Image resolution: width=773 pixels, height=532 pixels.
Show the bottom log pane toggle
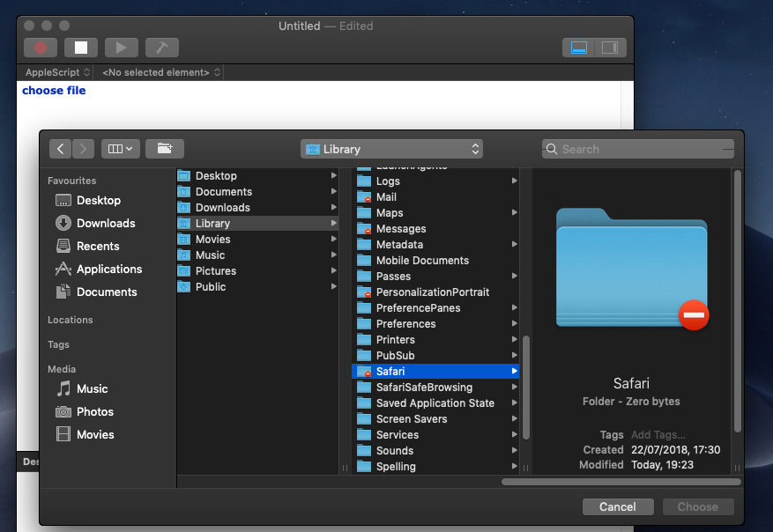tap(579, 48)
